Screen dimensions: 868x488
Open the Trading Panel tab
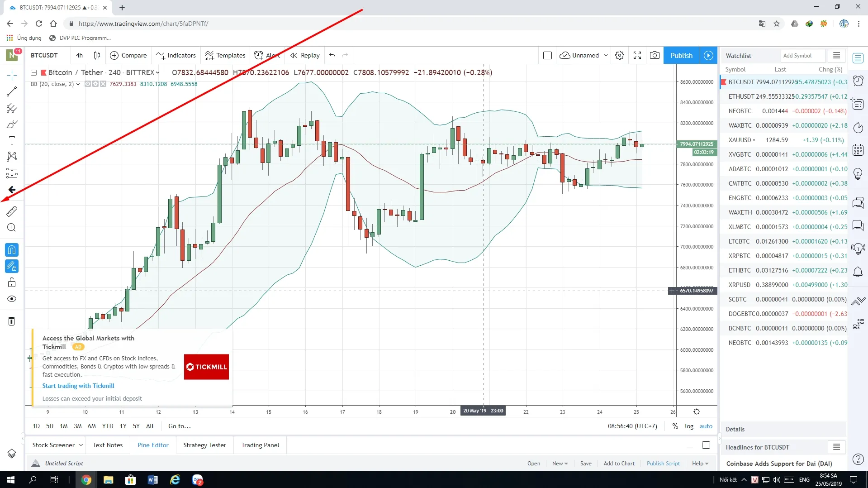pos(260,445)
